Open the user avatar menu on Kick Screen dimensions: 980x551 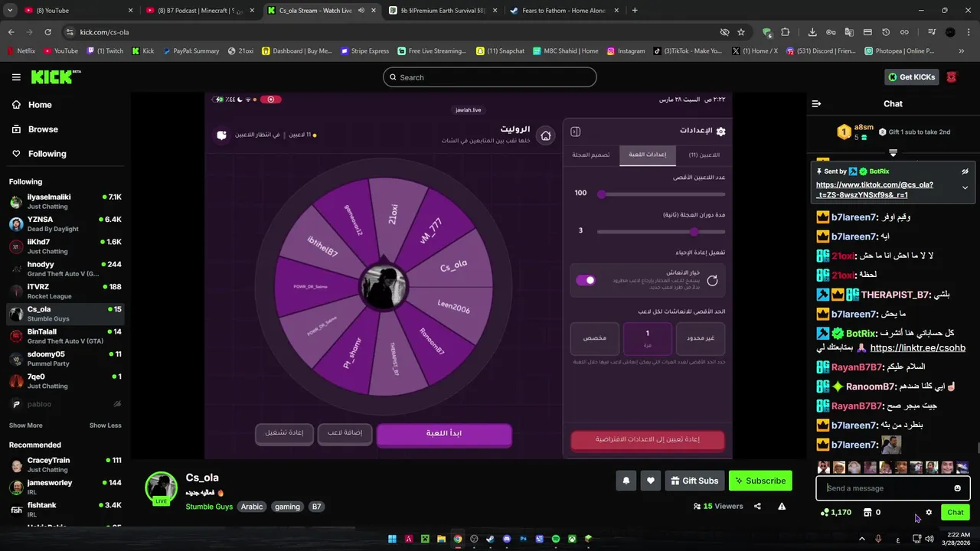click(x=952, y=77)
